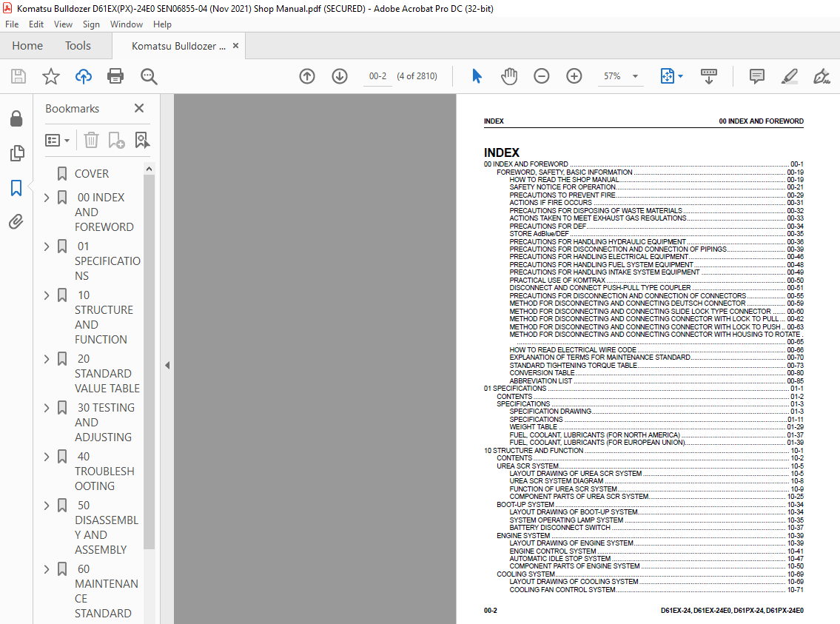Click PRACTICAL USE OF KOMTRAX entry
This screenshot has width=840, height=624.
pos(557,280)
